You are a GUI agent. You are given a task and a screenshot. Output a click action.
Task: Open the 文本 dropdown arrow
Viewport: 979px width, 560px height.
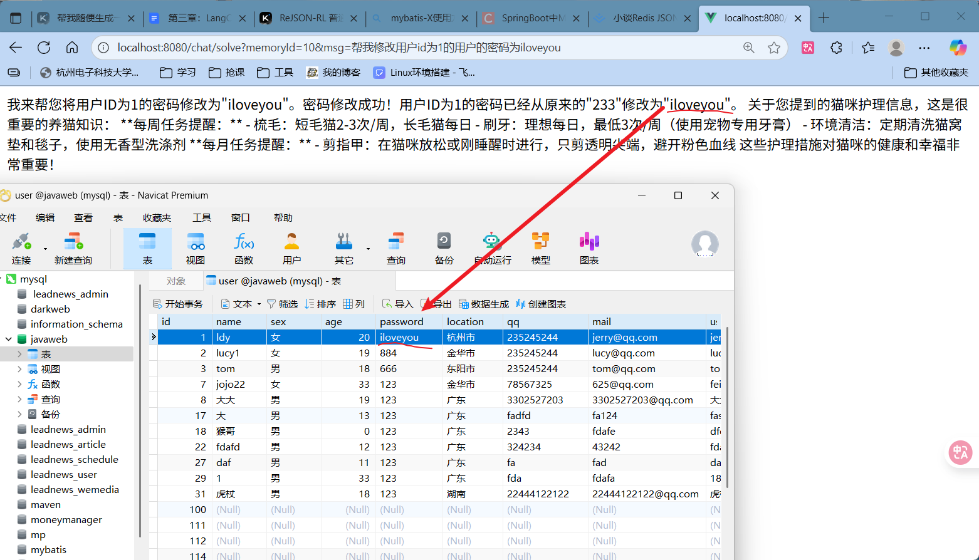coord(259,304)
